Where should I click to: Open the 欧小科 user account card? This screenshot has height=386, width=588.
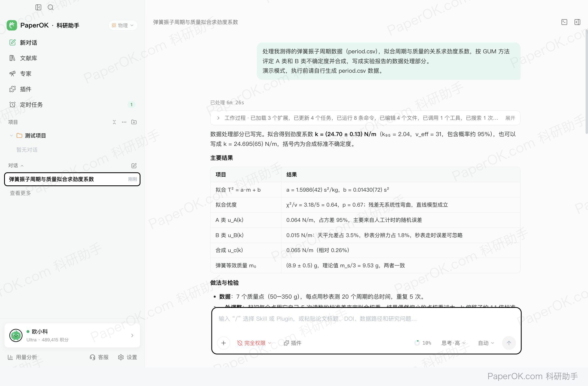click(x=72, y=335)
